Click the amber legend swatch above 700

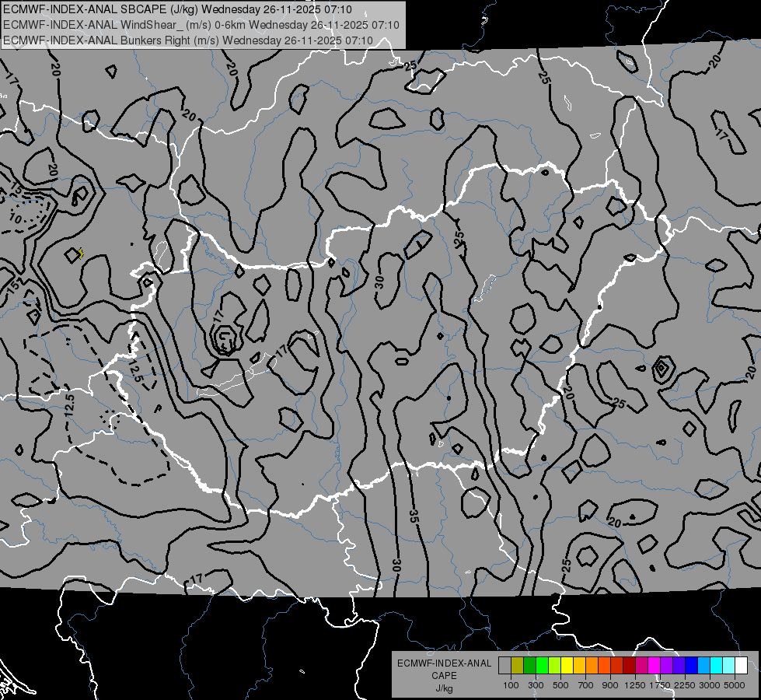579,665
